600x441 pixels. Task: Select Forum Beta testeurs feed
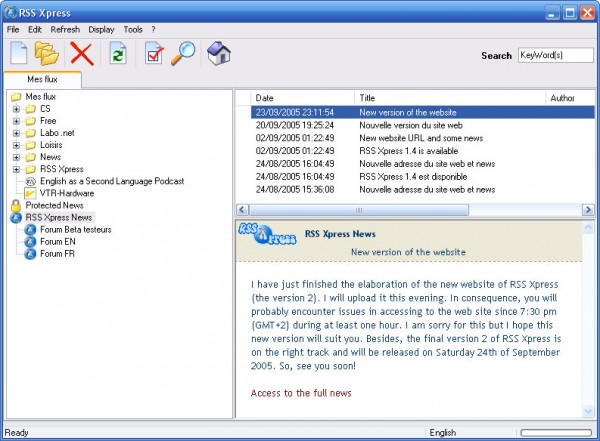pos(75,229)
